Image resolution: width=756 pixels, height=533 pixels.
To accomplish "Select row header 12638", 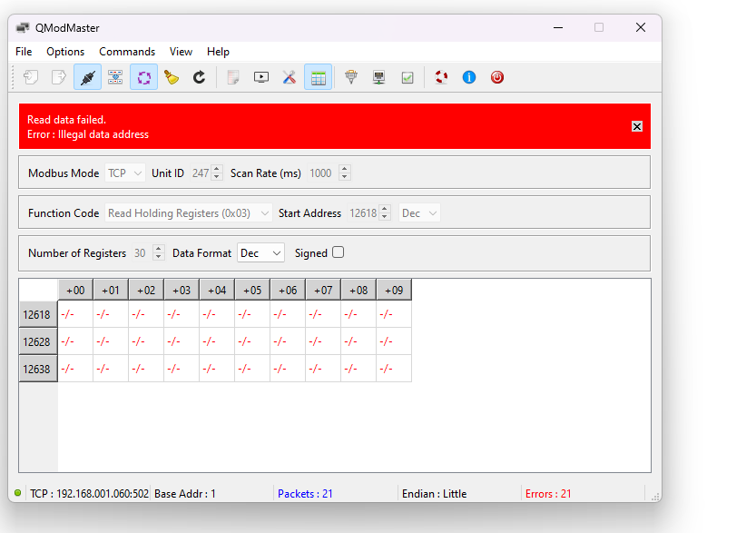I will (x=38, y=369).
